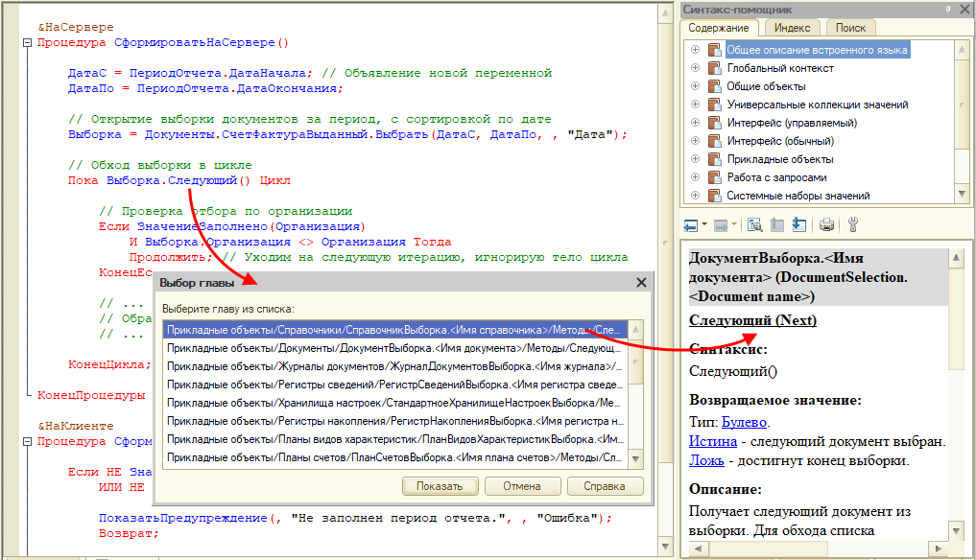Select Общее описание встроенного языка item
This screenshot has width=976, height=560.
817,50
